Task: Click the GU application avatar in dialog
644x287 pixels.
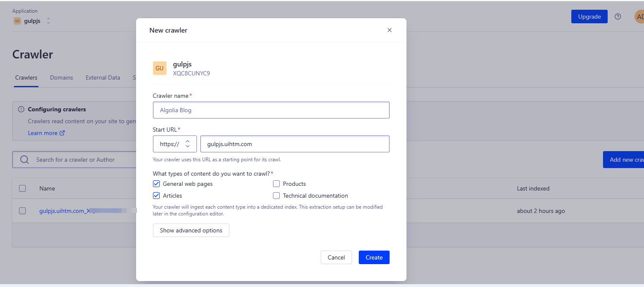Action: (x=160, y=68)
